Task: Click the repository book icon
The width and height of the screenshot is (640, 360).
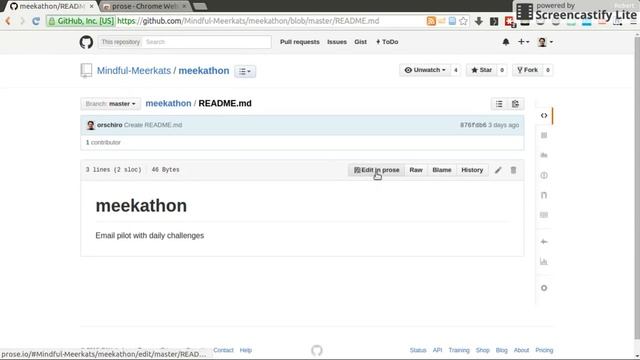Action: click(x=86, y=70)
